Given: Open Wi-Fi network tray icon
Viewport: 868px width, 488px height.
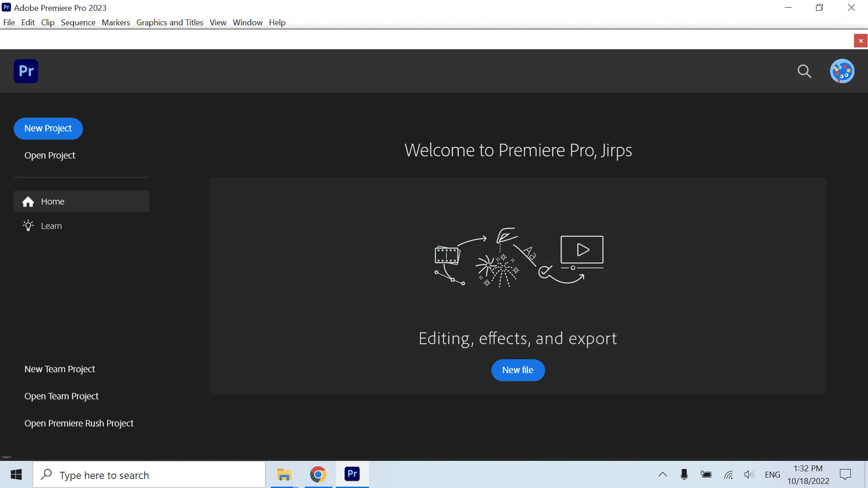Looking at the screenshot, I should click(728, 475).
